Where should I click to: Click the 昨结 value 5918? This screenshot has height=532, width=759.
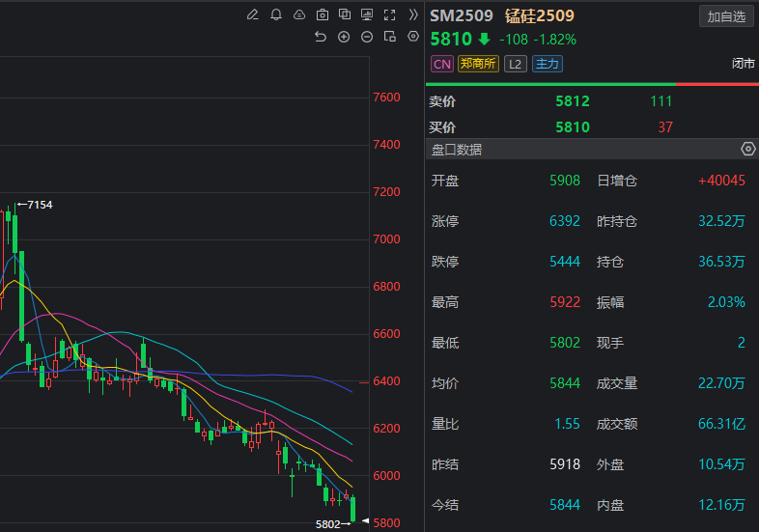click(565, 464)
